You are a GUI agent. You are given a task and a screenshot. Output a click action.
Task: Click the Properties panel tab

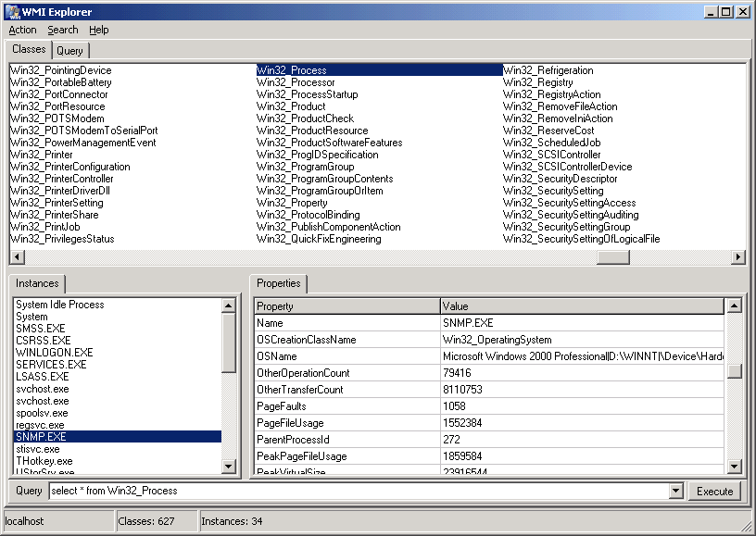click(x=279, y=284)
